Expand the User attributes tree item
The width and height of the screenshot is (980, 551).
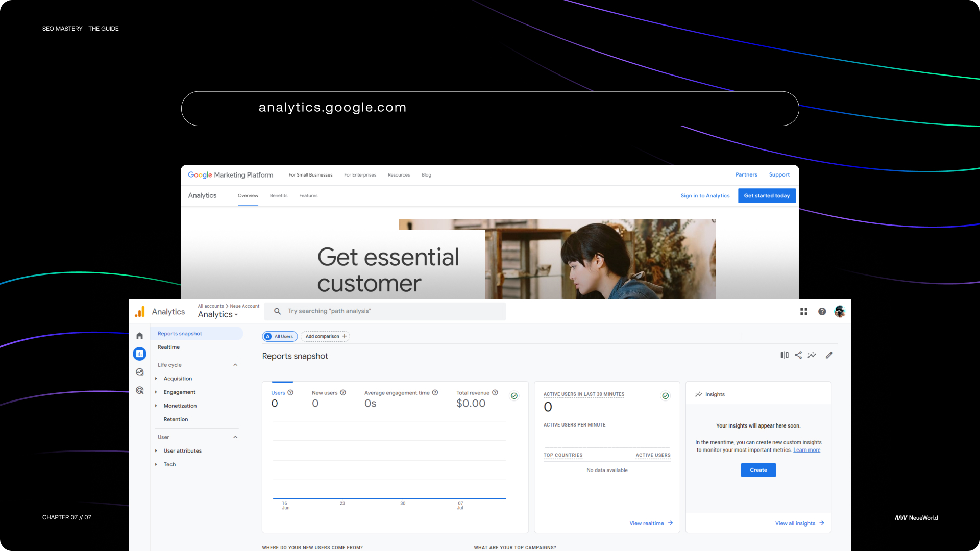pos(156,451)
